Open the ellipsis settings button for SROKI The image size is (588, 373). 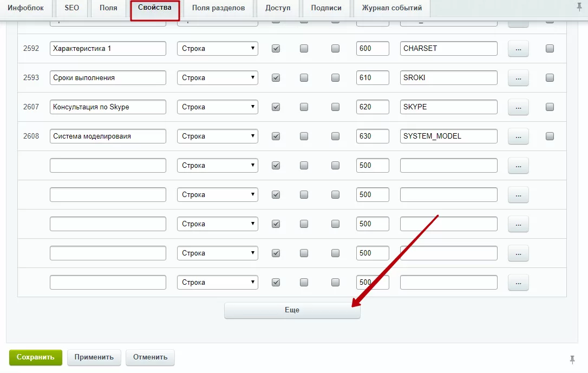(x=518, y=78)
